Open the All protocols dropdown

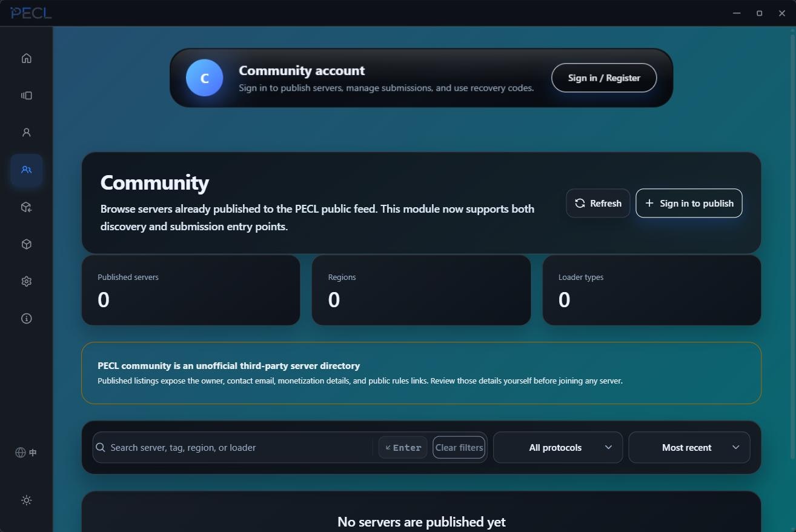[558, 447]
